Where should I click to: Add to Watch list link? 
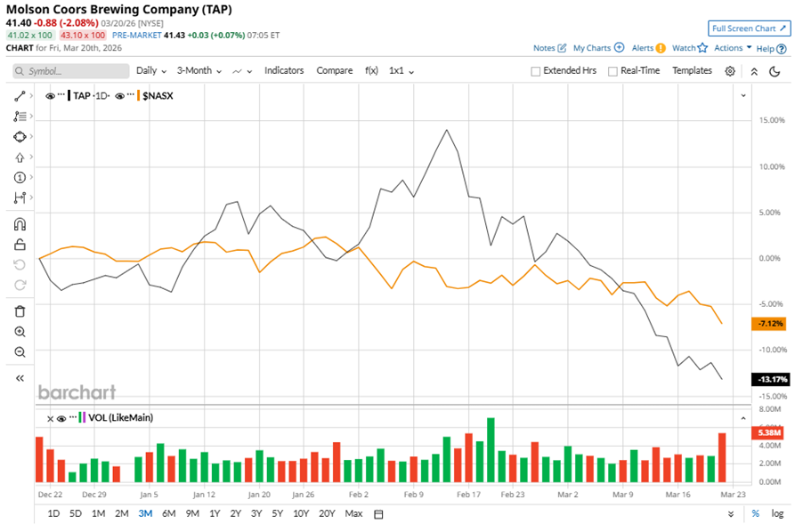690,47
